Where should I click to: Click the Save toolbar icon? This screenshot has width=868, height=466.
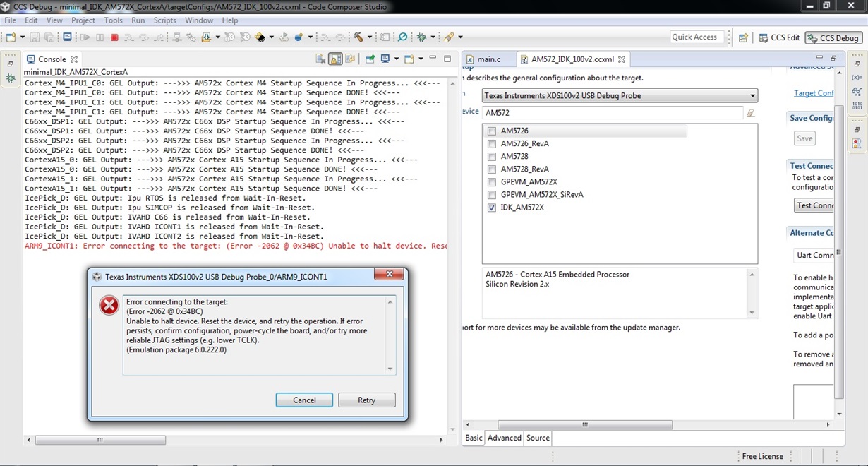coord(35,37)
